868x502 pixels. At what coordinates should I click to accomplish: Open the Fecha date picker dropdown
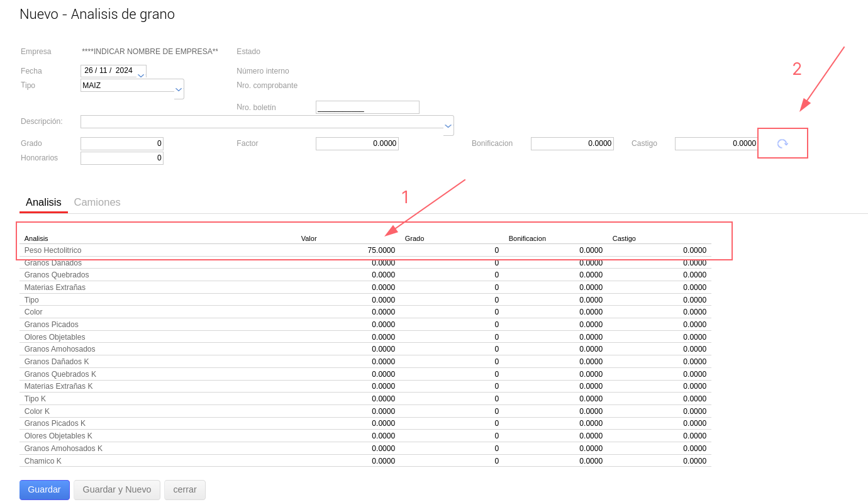point(141,75)
